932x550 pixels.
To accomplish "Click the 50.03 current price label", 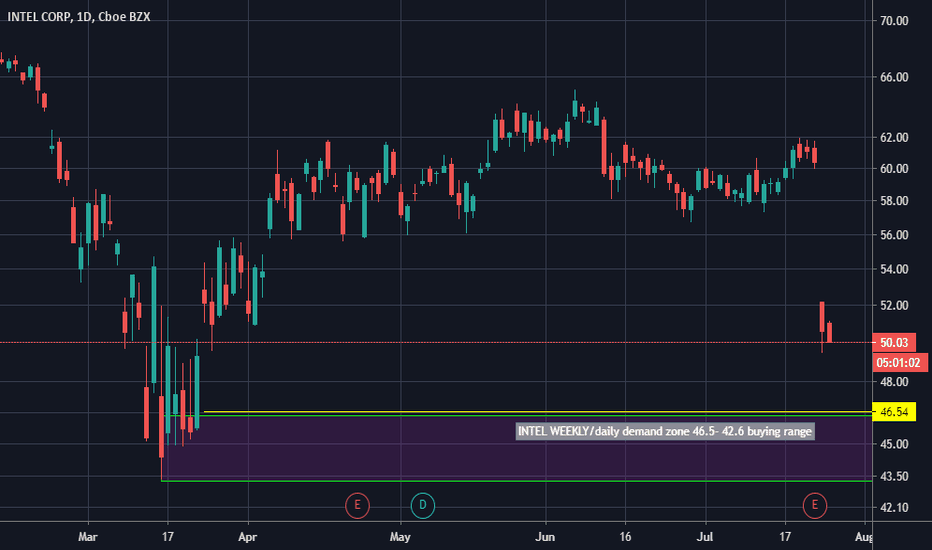I will (x=894, y=342).
